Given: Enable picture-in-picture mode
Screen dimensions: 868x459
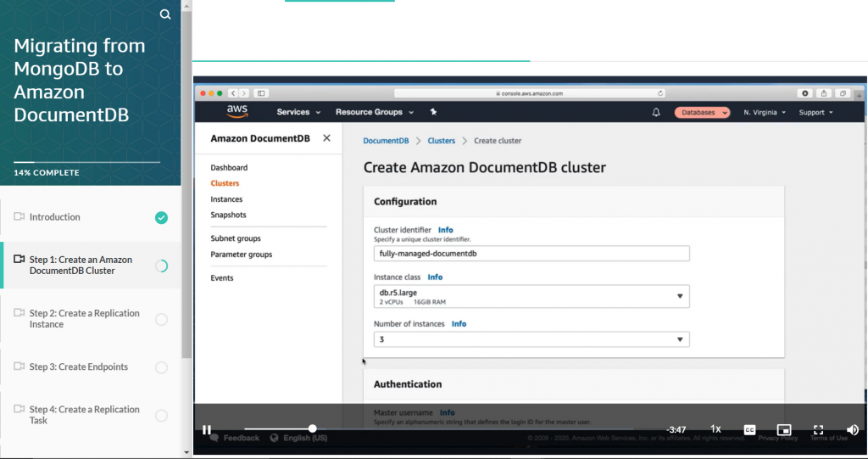Looking at the screenshot, I should point(784,429).
